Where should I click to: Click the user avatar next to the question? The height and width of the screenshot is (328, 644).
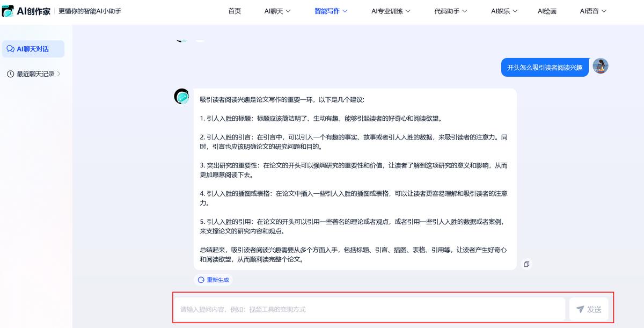(x=600, y=67)
